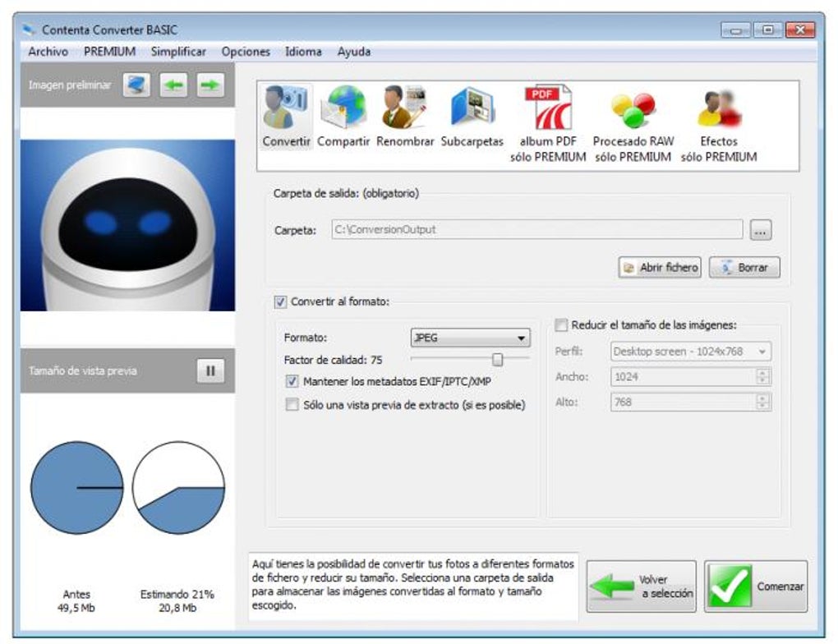Click the 20,8 Mb estimated size text
Viewport: 838px width, 644px height.
[x=177, y=608]
